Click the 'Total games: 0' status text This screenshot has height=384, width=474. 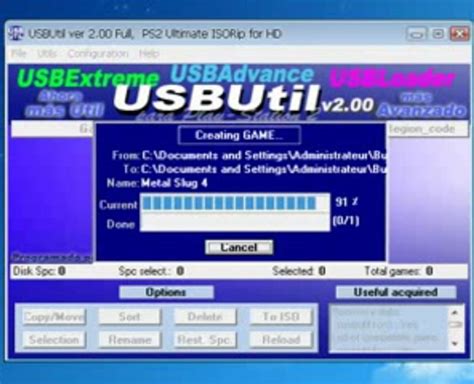[399, 271]
